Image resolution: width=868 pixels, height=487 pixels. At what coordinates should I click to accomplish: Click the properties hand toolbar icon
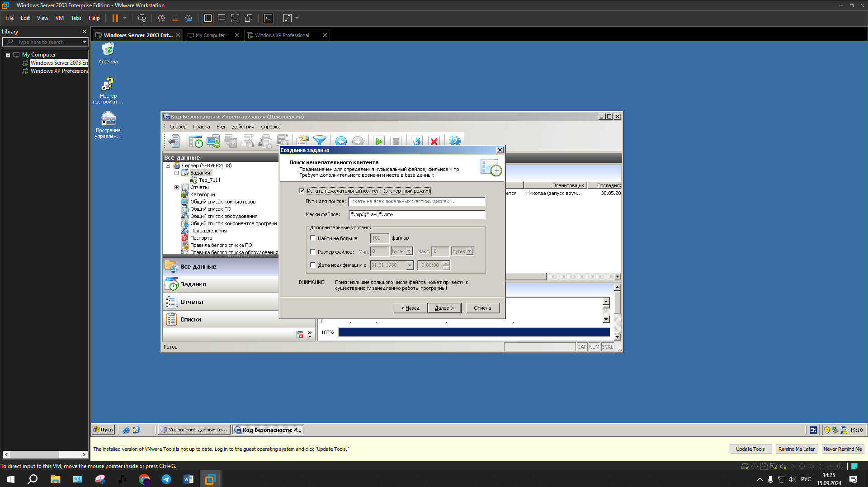[x=302, y=142]
